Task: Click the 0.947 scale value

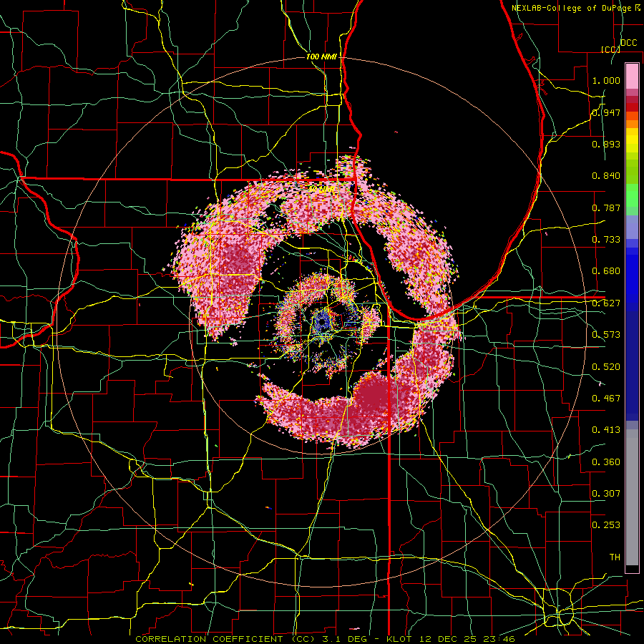Action: (x=606, y=112)
